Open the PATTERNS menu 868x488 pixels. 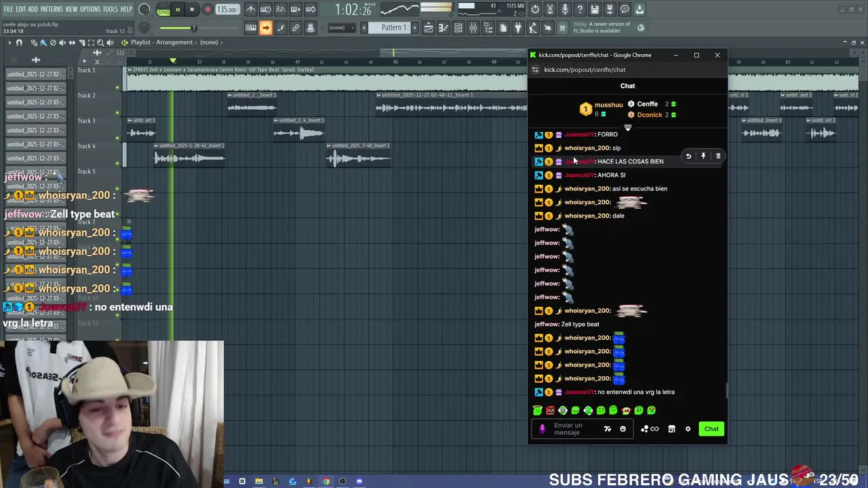[x=52, y=9]
